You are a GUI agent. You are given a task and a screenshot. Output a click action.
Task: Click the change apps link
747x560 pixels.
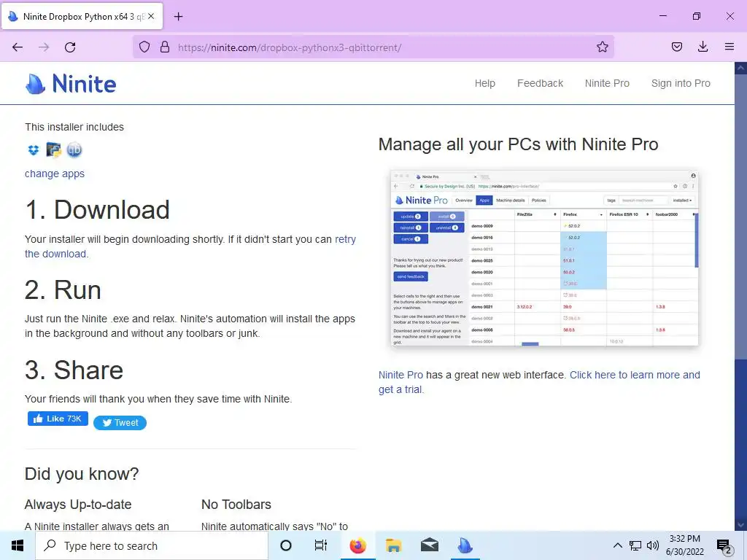pos(55,174)
